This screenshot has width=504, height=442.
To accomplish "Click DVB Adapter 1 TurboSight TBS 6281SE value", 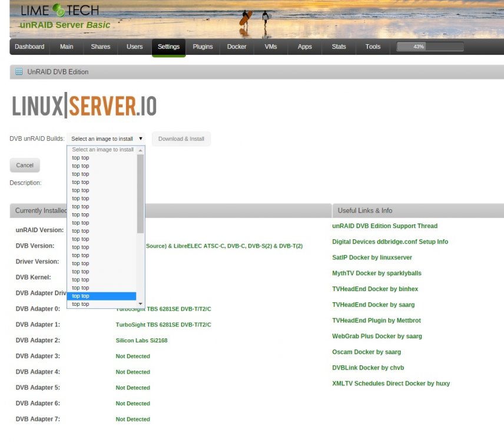I will 163,325.
